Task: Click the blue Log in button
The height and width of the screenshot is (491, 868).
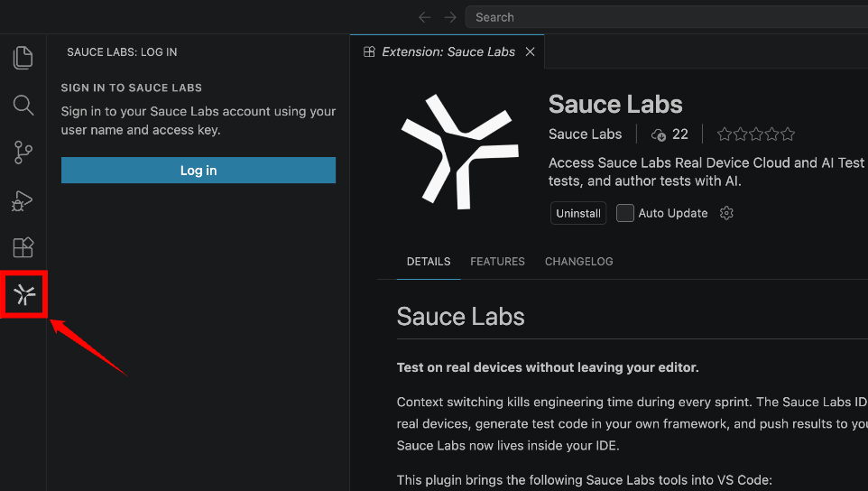Action: pos(199,170)
